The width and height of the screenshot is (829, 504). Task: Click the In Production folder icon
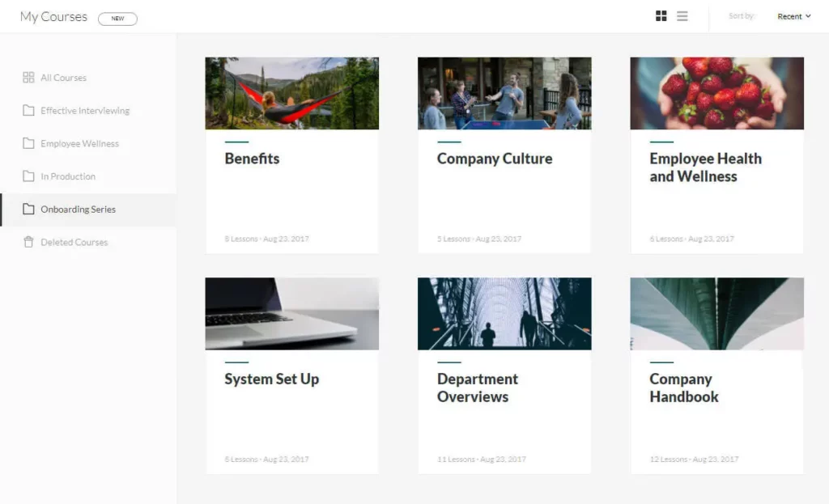pos(28,176)
